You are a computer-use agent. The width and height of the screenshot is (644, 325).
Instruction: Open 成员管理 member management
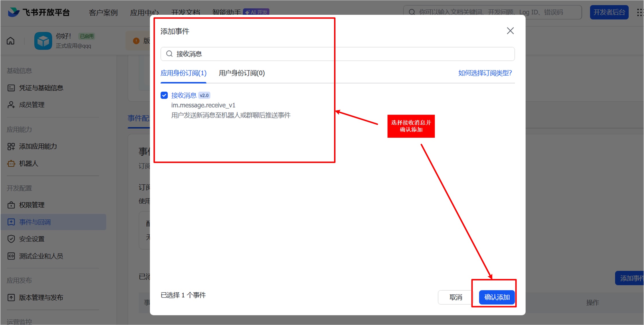coord(32,105)
